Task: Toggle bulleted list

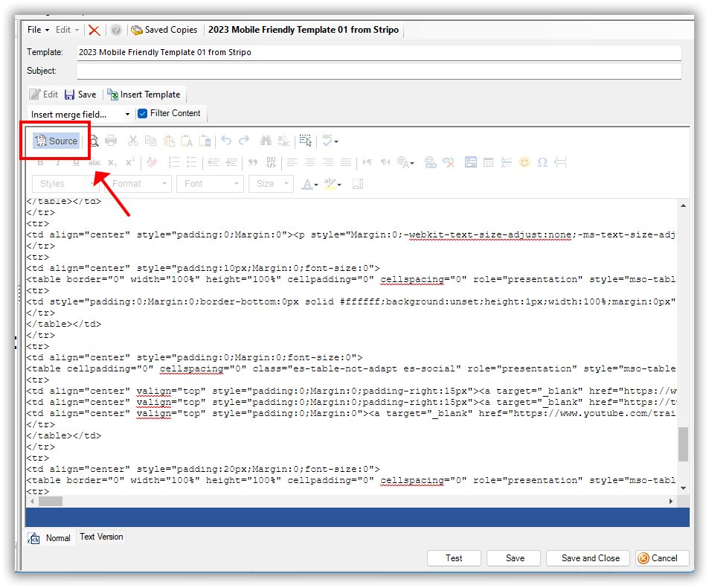Action: point(192,162)
